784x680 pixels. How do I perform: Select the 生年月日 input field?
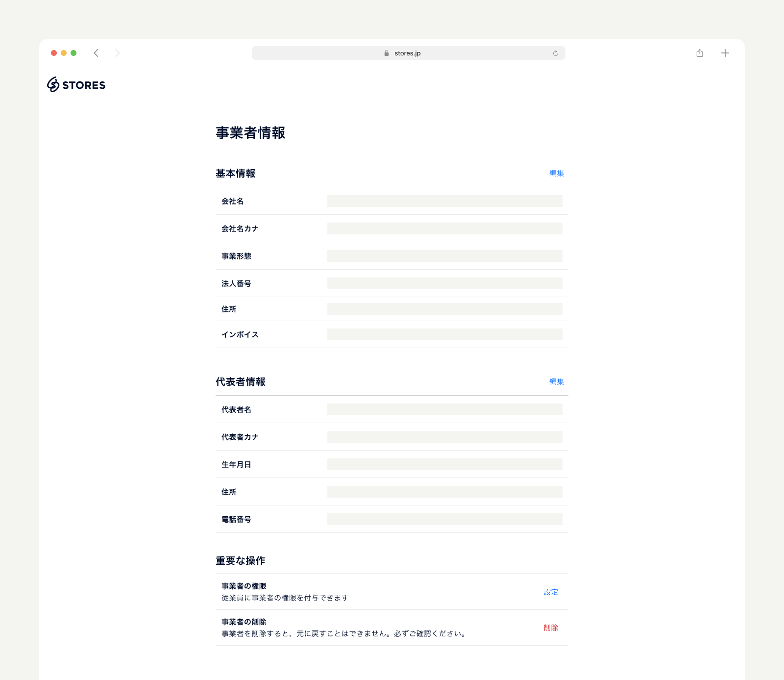click(444, 464)
